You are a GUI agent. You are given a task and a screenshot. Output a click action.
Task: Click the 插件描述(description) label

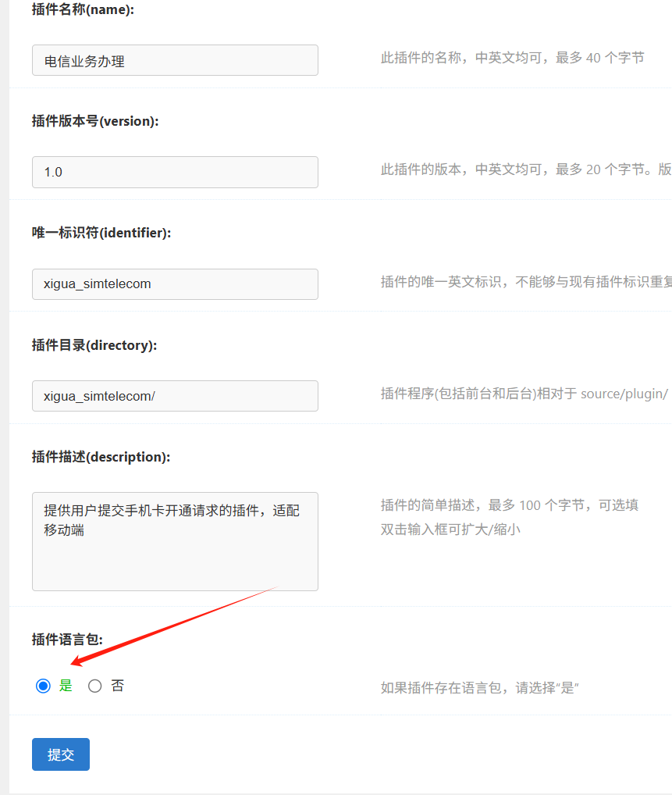pyautogui.click(x=101, y=457)
